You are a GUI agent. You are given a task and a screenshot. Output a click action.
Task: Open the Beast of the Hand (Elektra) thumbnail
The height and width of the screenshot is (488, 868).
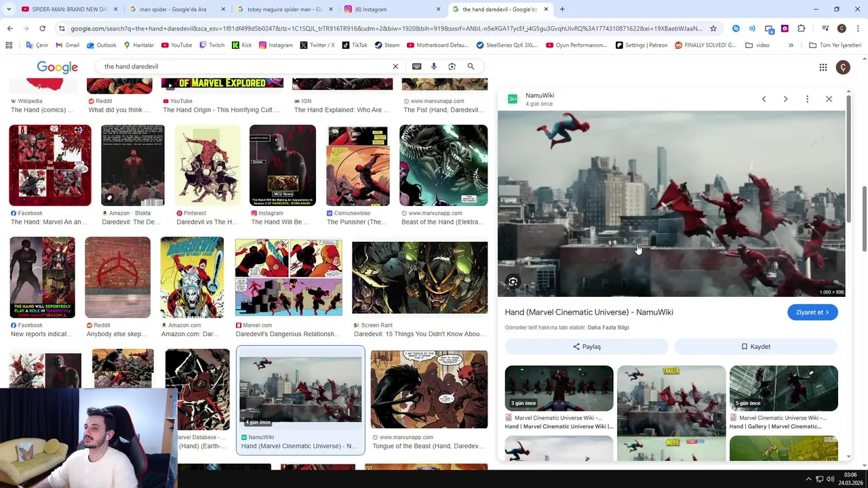[x=443, y=165]
